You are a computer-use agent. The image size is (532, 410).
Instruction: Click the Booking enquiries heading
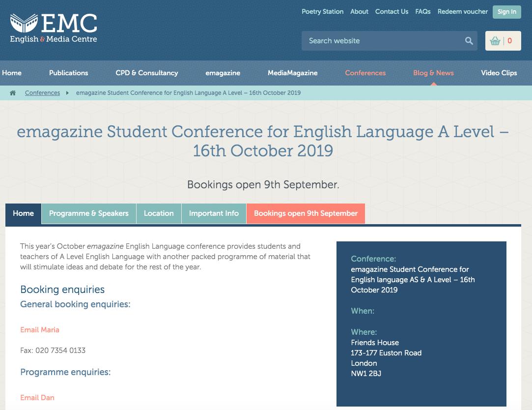tap(62, 290)
